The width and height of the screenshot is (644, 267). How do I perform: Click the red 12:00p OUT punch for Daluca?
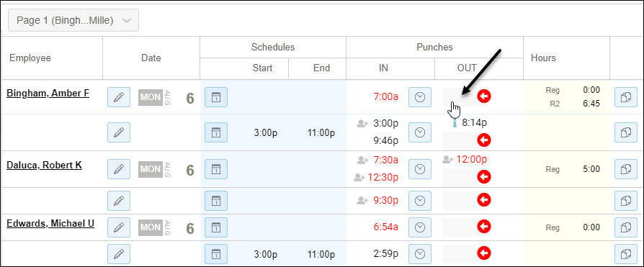(x=472, y=159)
